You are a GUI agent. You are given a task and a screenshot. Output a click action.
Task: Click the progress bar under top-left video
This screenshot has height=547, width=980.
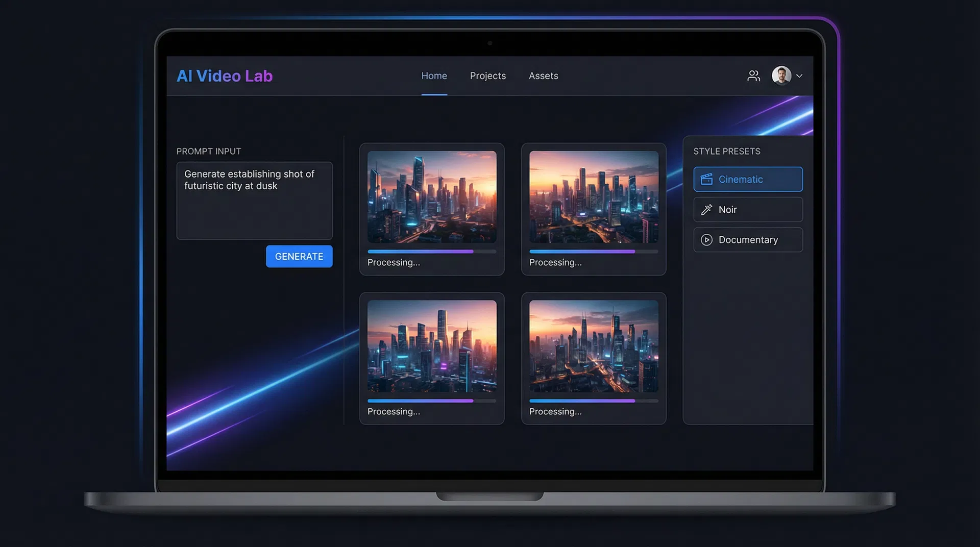click(431, 252)
